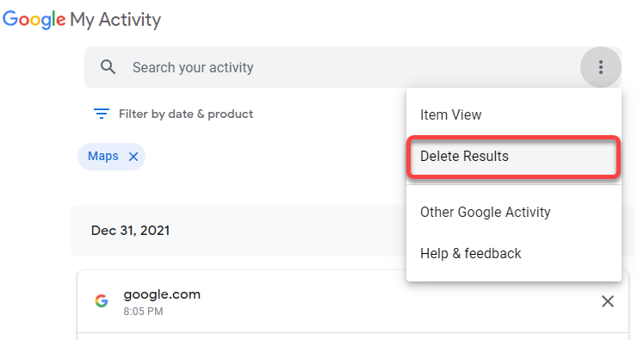Image resolution: width=644 pixels, height=340 pixels.
Task: Click the 8:05 PM timestamp
Action: coord(143,312)
